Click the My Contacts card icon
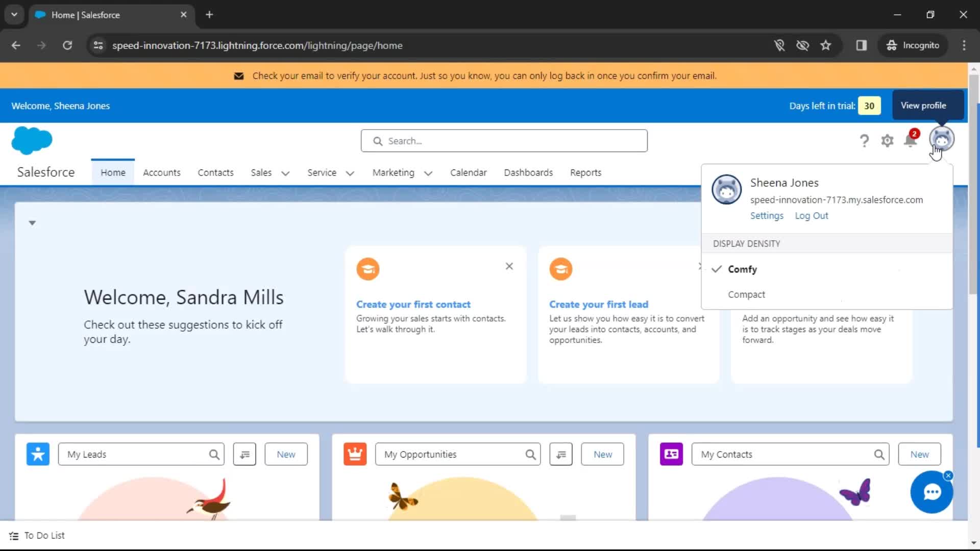This screenshot has width=980, height=551. [671, 454]
